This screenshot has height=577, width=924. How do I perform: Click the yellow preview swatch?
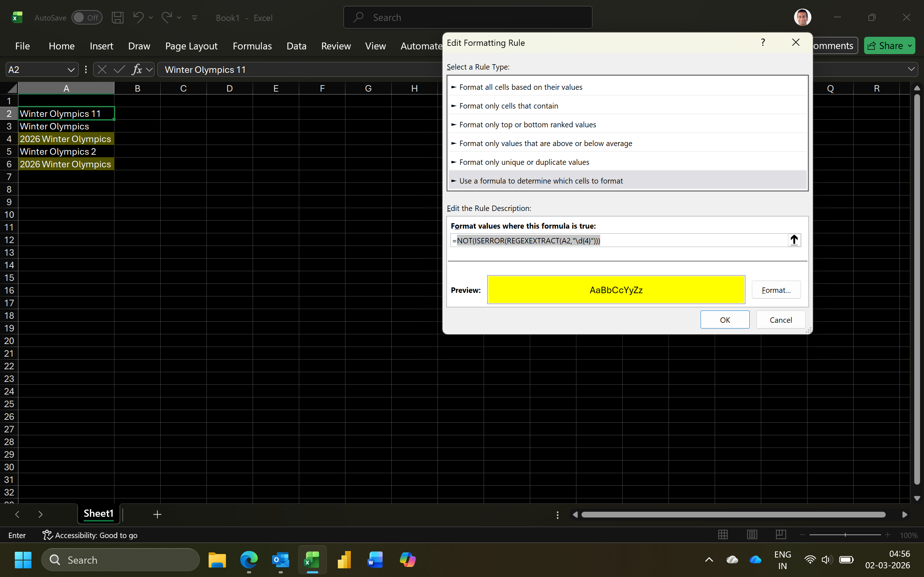pyautogui.click(x=615, y=290)
